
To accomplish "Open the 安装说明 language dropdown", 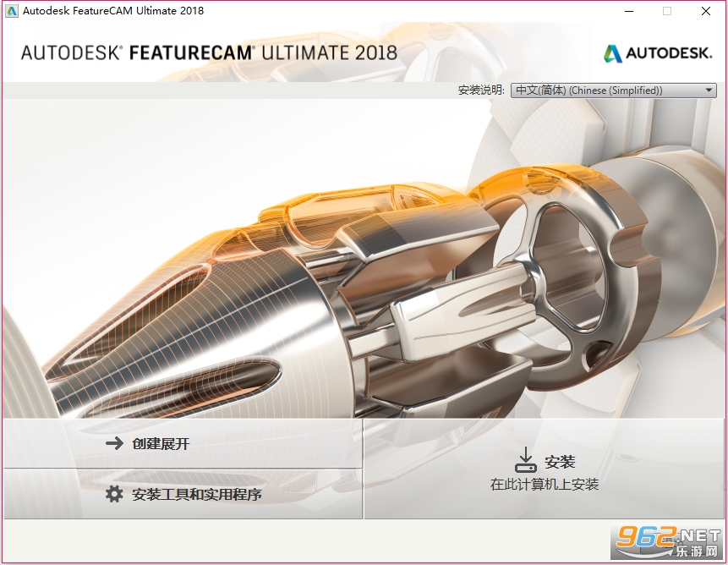I will pos(613,90).
